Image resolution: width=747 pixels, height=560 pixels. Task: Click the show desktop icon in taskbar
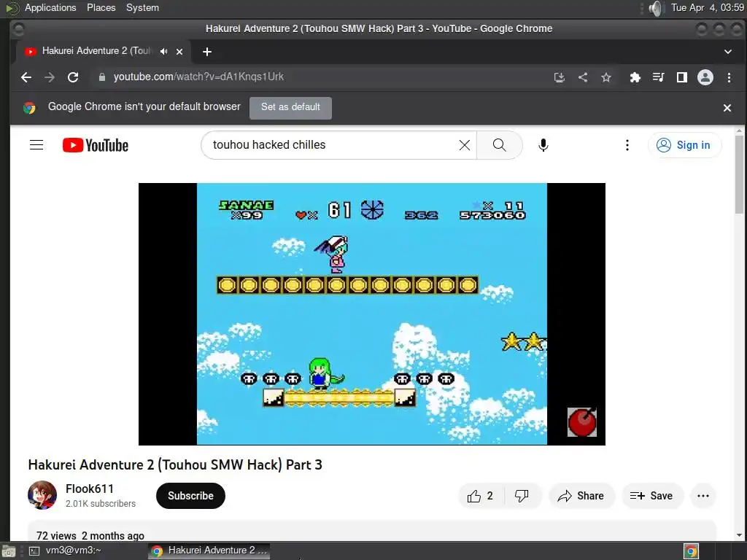tap(9, 551)
